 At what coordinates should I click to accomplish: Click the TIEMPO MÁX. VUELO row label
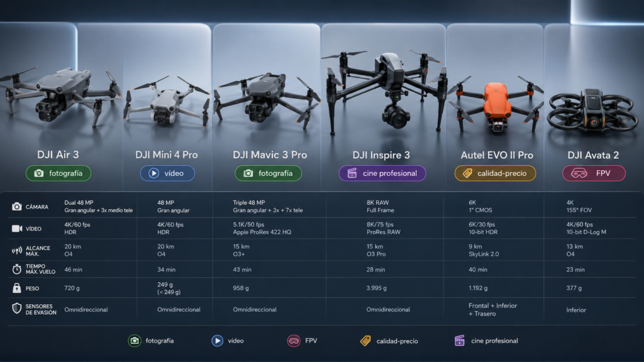(40, 269)
